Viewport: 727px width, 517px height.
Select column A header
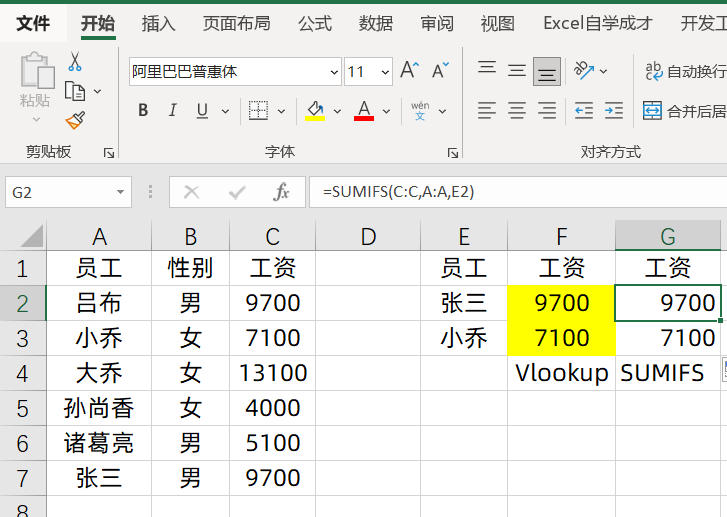click(x=99, y=236)
